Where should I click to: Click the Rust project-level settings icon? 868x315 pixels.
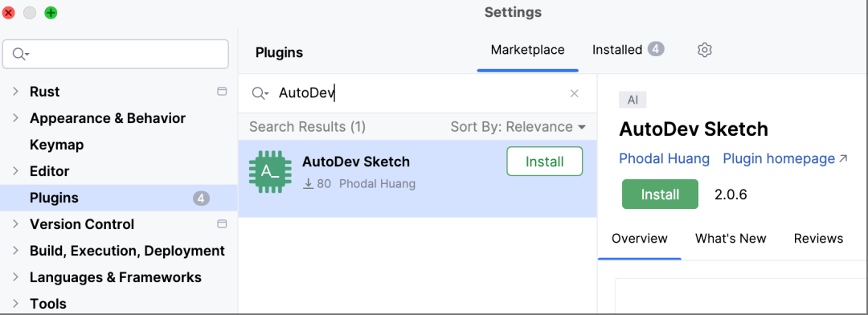[x=222, y=92]
